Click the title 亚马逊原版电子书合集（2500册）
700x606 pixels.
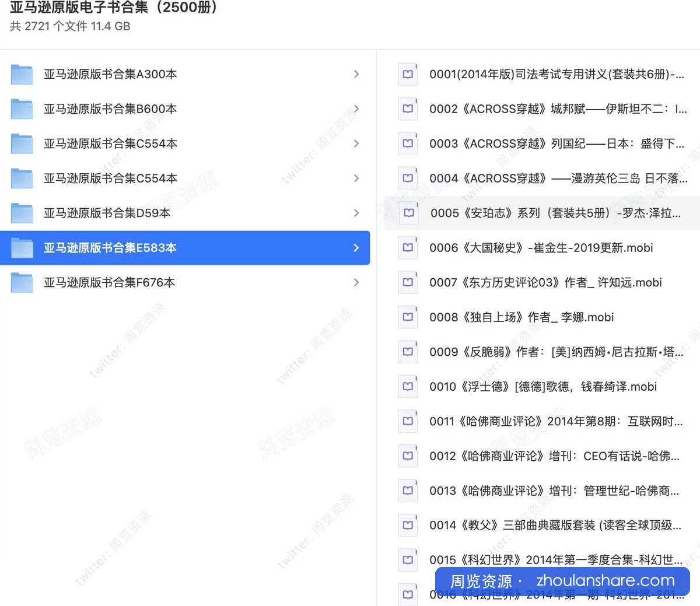pyautogui.click(x=114, y=8)
